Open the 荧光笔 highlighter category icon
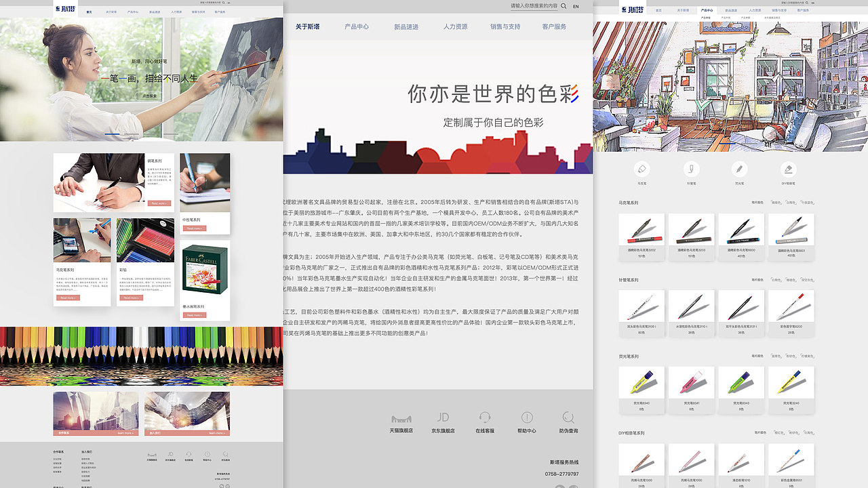The width and height of the screenshot is (868, 488). click(x=740, y=168)
